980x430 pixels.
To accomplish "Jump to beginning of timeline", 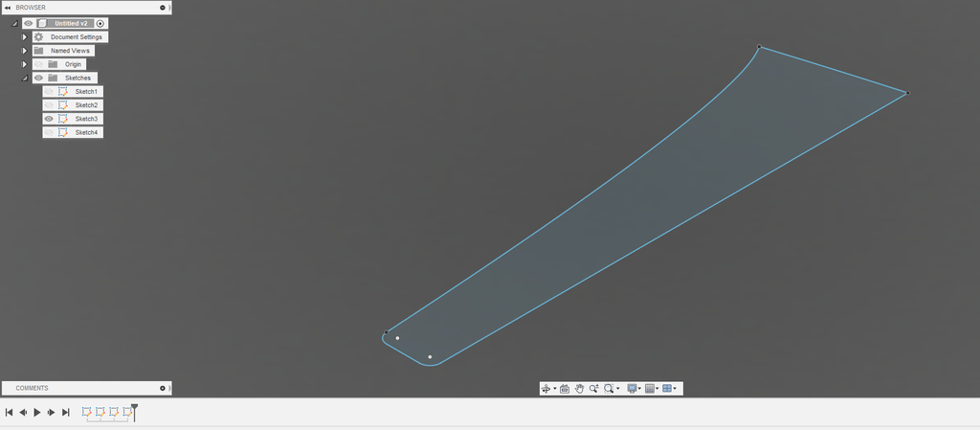I will (9, 413).
